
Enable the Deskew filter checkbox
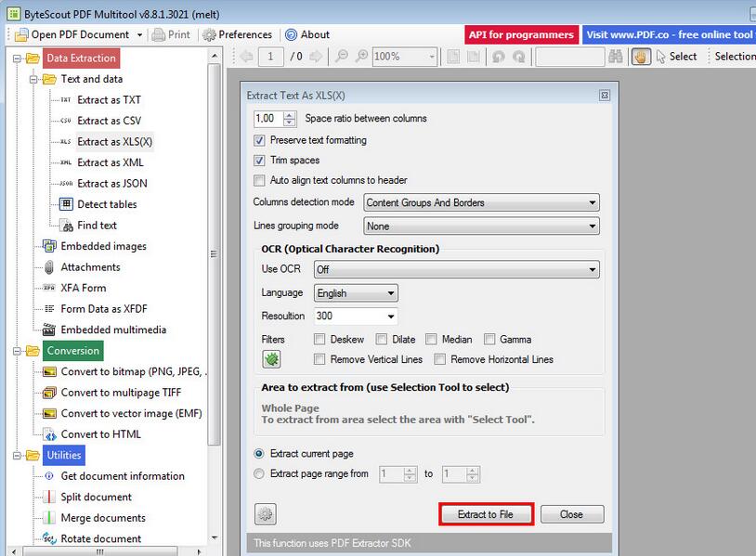(x=319, y=339)
